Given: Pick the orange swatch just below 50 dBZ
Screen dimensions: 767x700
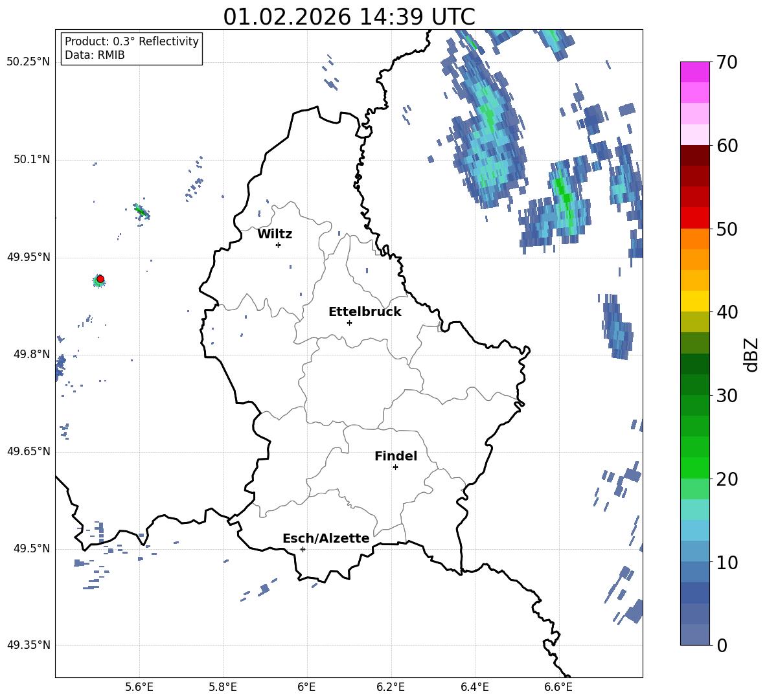Looking at the screenshot, I should click(694, 239).
